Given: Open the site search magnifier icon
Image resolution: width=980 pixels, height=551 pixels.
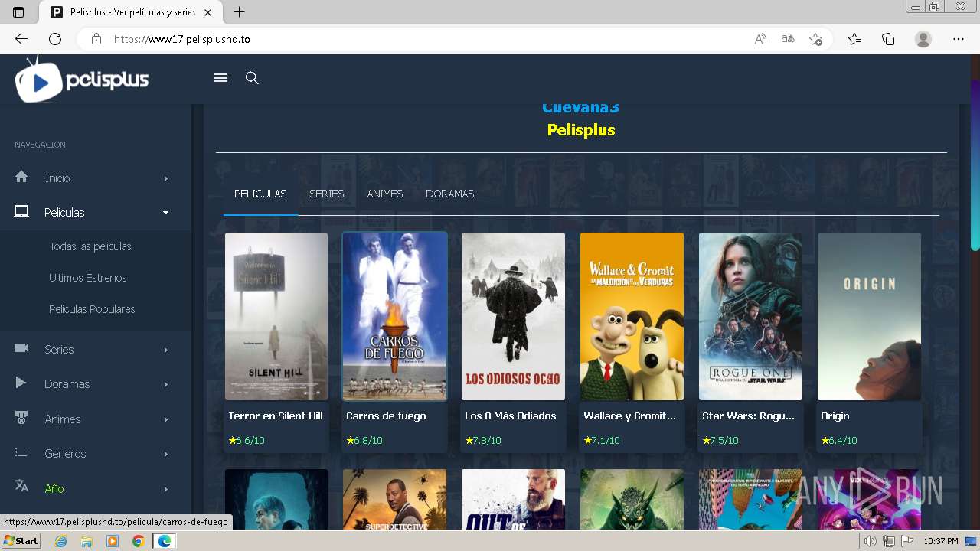Looking at the screenshot, I should point(252,78).
